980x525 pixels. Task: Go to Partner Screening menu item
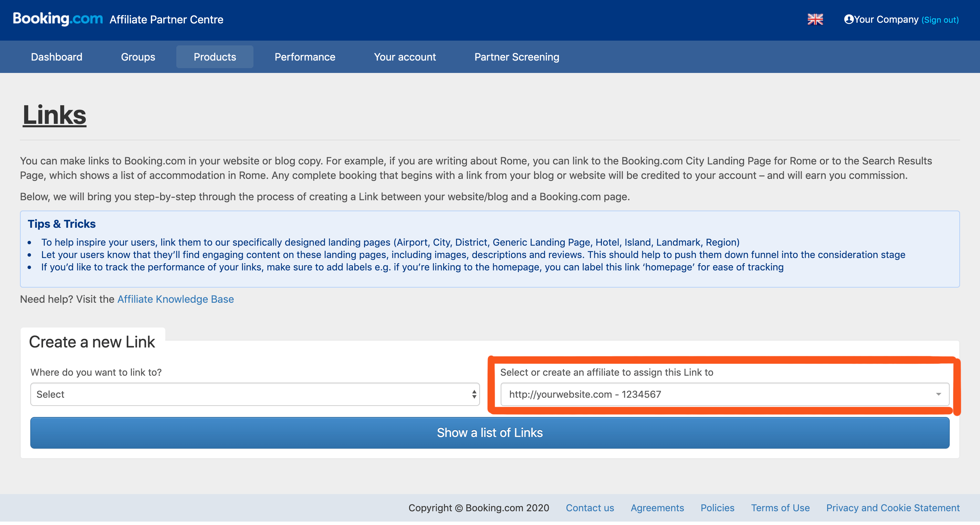517,57
